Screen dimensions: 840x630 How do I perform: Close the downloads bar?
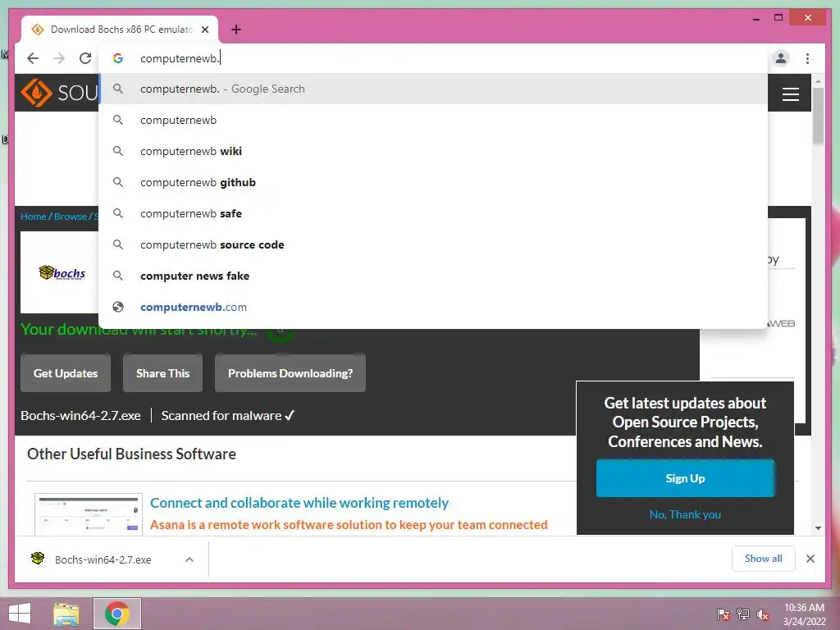click(x=810, y=559)
